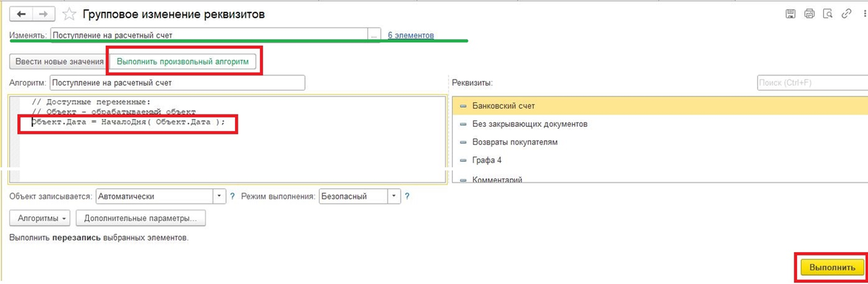Add form to favorites with star icon

click(69, 14)
